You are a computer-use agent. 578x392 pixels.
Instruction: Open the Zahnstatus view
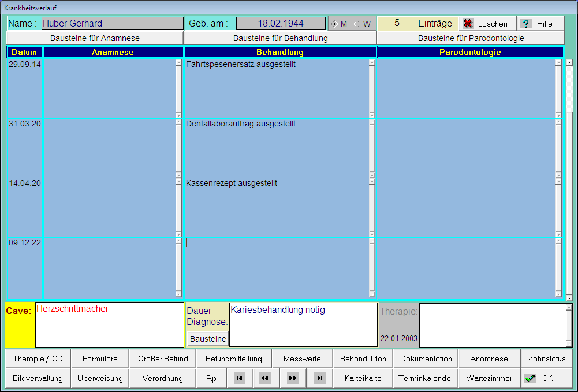[x=546, y=359]
